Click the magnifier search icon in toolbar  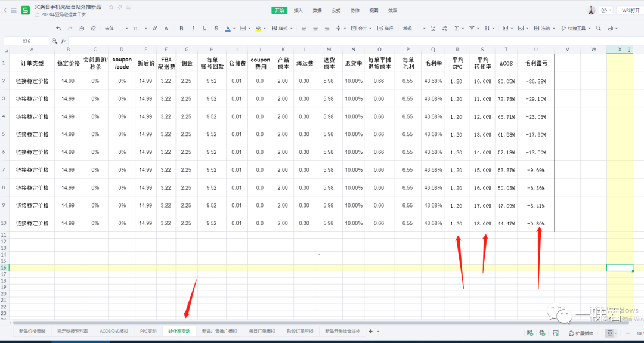(597, 28)
